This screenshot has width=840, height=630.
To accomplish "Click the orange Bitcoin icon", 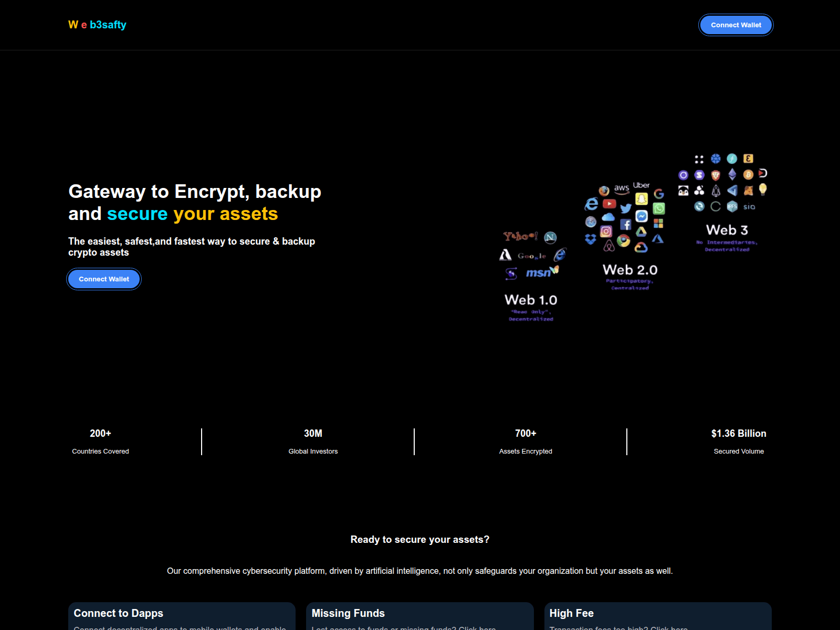I will point(748,174).
